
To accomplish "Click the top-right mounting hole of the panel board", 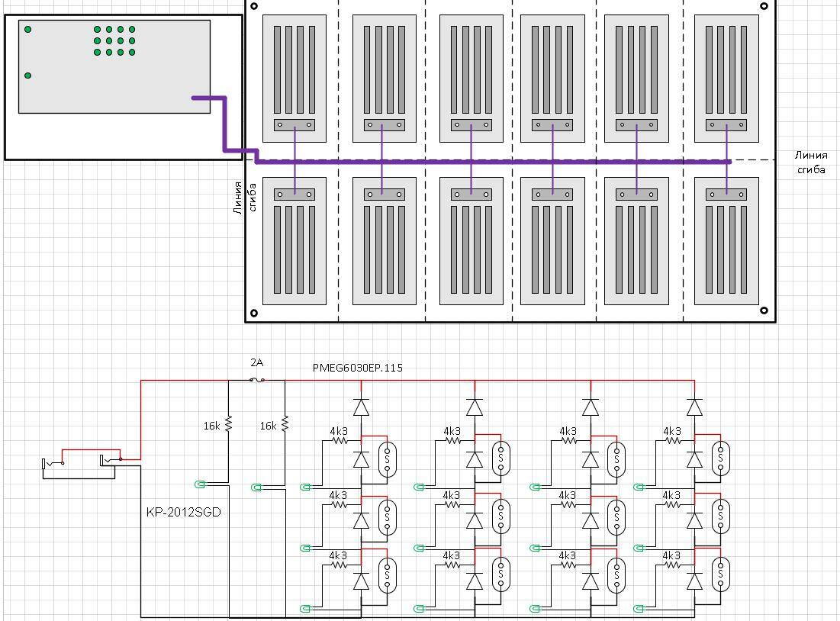I will 764,6.
